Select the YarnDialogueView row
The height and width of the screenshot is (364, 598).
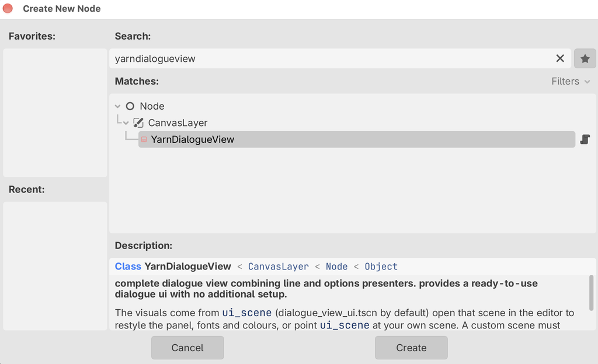pyautogui.click(x=357, y=139)
